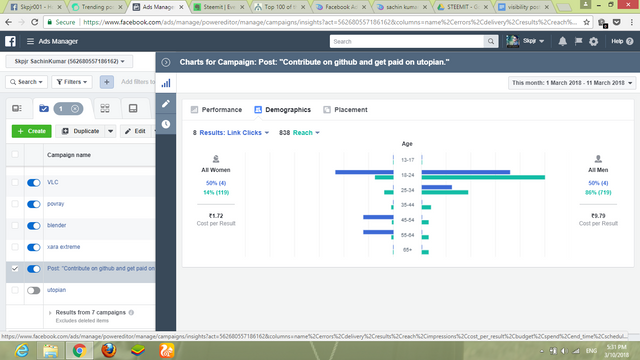Select the bar chart view icon
The image size is (640, 360).
(166, 83)
